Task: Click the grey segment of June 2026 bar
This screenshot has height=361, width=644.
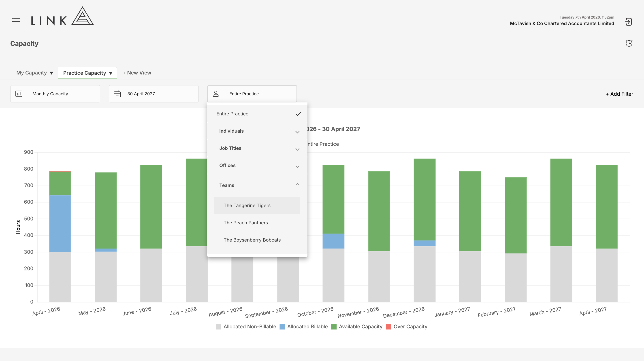Action: point(151,275)
